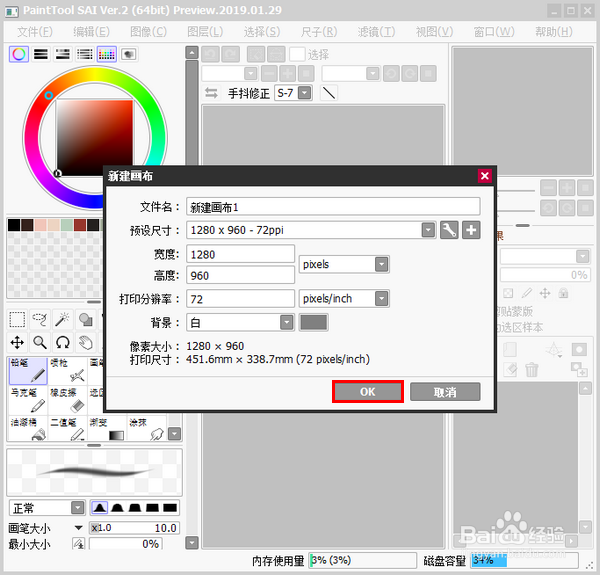Choose the 铅笔 pencil brush
This screenshot has height=575, width=600.
click(x=28, y=371)
